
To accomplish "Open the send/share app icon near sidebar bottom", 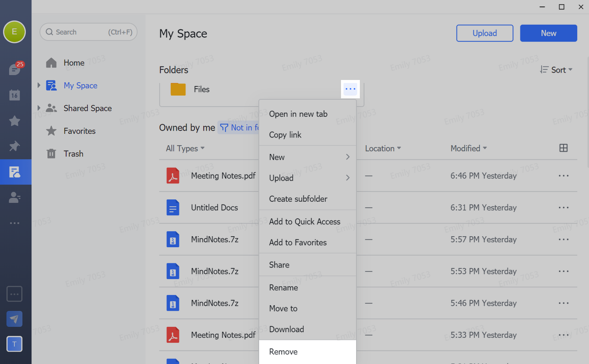I will pos(14,318).
